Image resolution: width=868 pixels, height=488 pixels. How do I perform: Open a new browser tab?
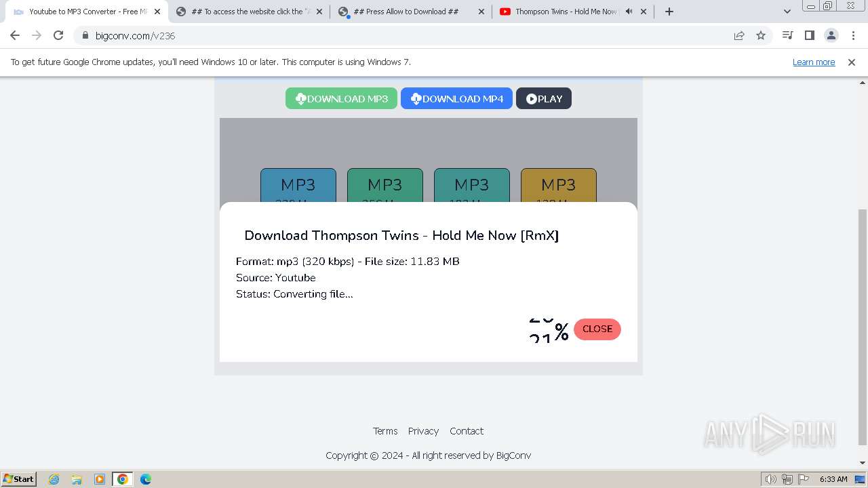tap(669, 12)
